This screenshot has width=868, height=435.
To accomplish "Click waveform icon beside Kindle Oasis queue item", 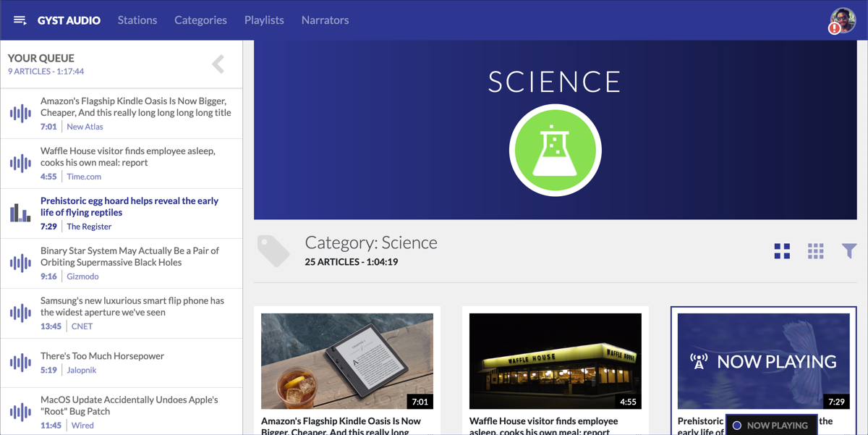I will coord(20,114).
